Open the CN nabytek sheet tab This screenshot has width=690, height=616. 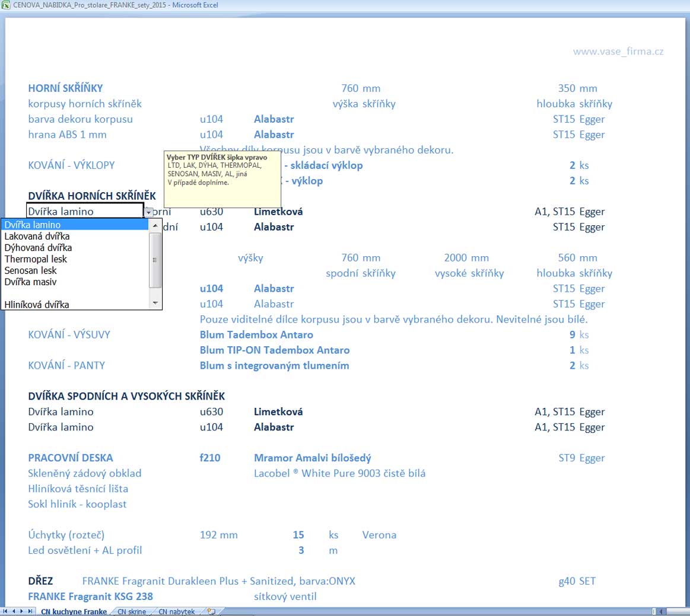(x=176, y=612)
